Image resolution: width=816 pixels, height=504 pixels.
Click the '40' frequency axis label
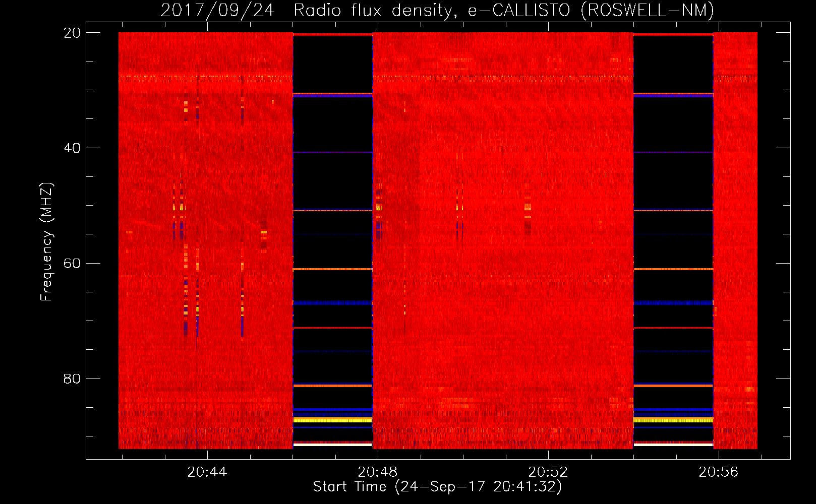pyautogui.click(x=72, y=148)
